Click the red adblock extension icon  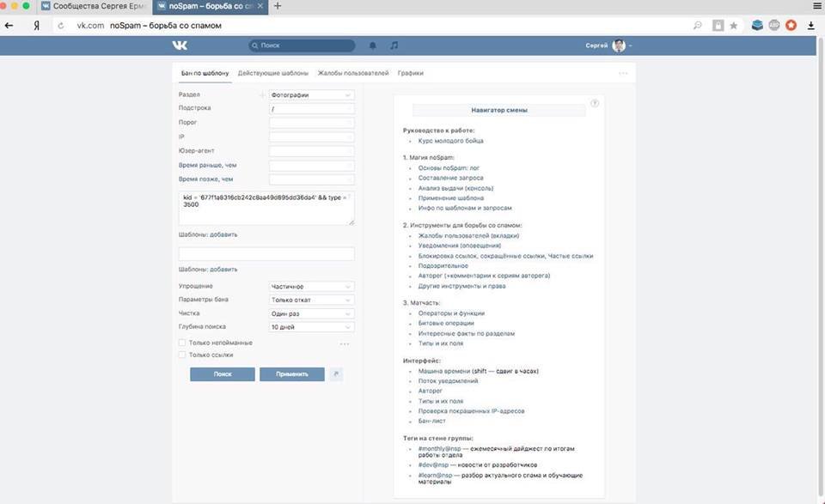coord(791,25)
